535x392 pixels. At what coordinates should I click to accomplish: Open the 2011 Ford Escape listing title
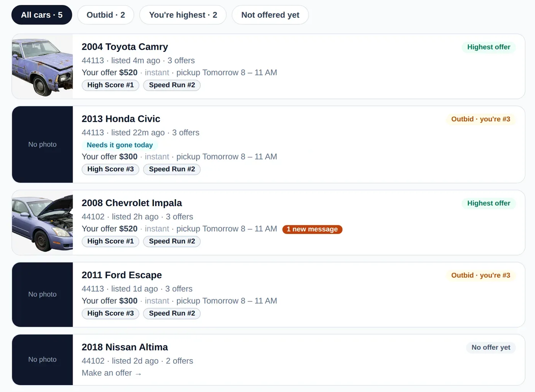122,275
